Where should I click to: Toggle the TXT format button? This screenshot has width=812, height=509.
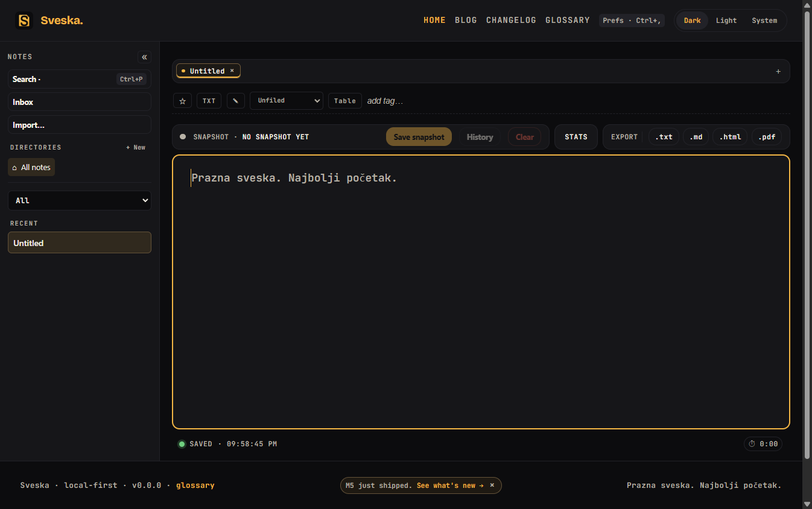pos(209,101)
